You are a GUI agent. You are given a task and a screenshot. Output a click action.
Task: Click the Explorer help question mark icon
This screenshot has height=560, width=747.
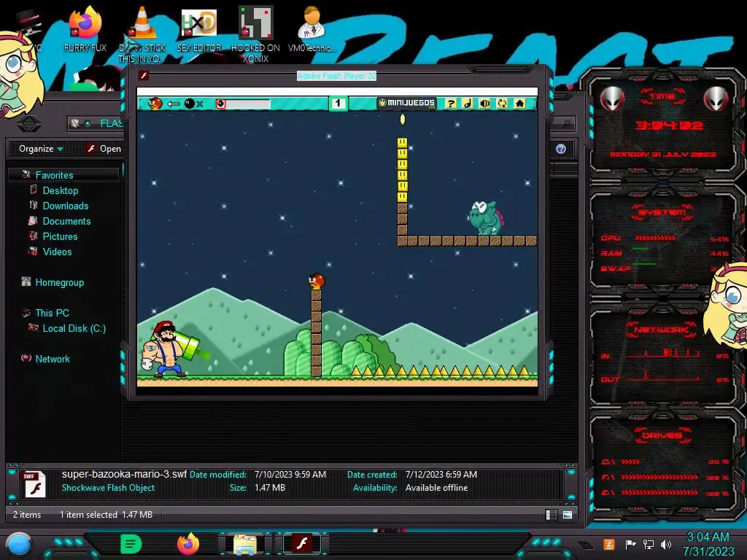point(561,149)
